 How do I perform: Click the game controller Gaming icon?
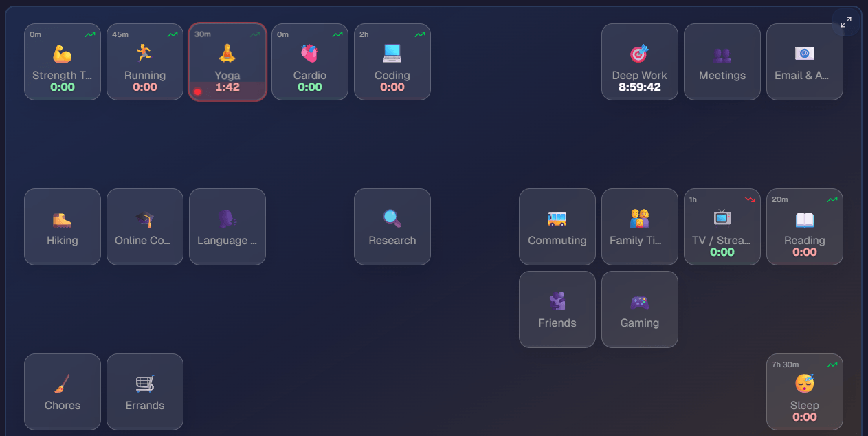point(640,301)
